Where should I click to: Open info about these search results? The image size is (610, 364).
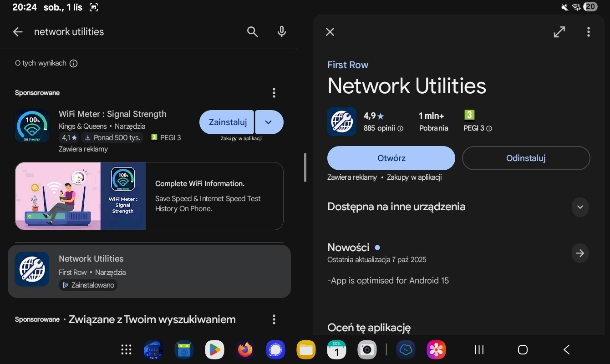pos(73,64)
